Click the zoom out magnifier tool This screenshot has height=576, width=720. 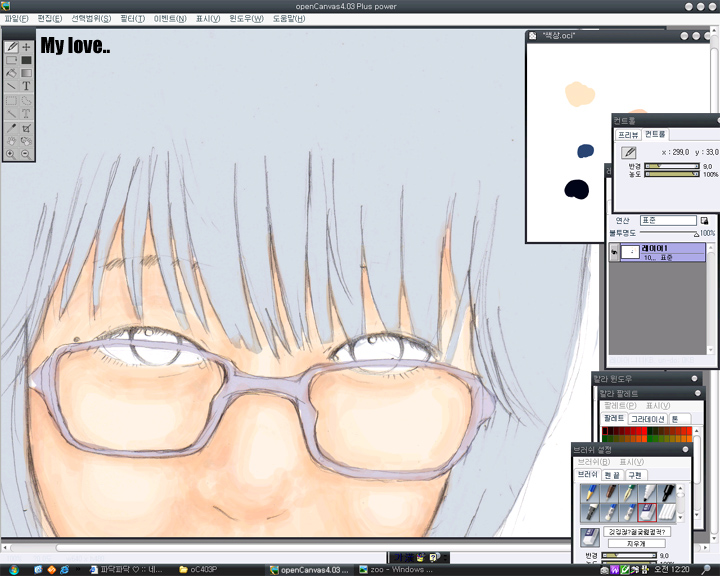[26, 154]
